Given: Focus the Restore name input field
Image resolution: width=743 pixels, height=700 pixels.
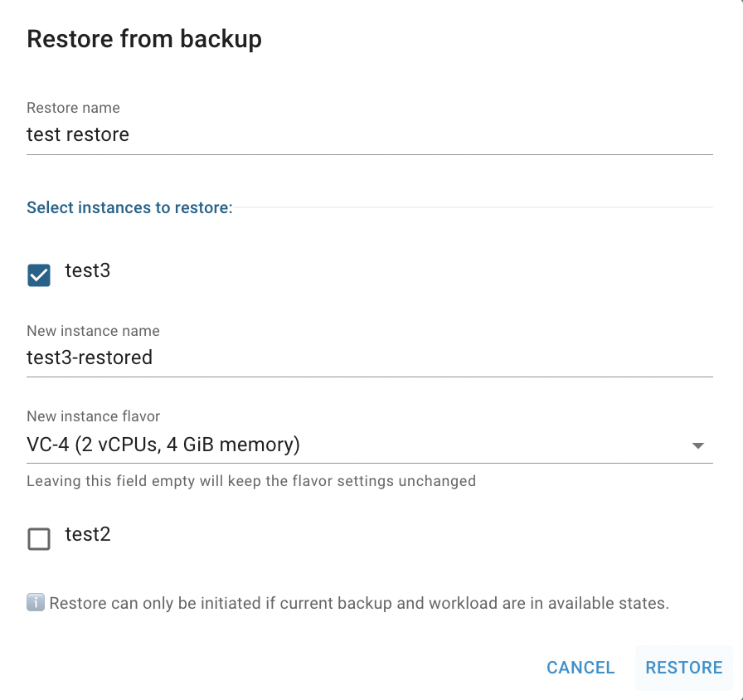Looking at the screenshot, I should [x=370, y=135].
